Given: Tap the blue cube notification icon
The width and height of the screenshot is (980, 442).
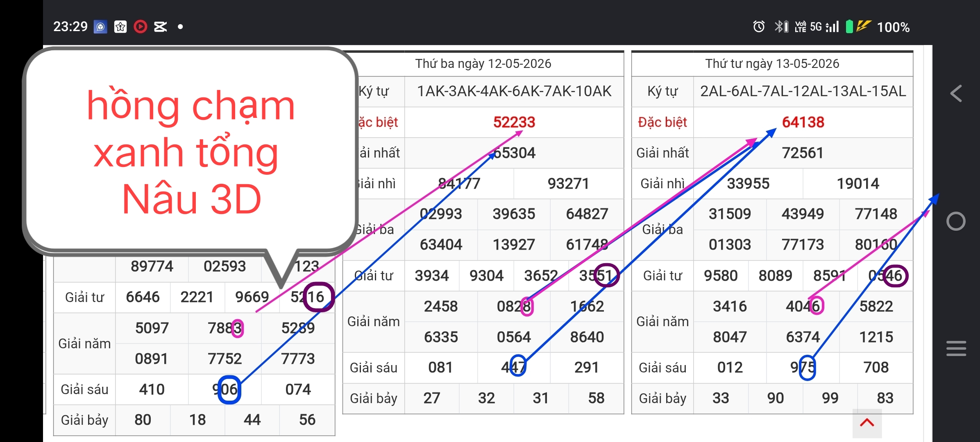Looking at the screenshot, I should tap(100, 27).
